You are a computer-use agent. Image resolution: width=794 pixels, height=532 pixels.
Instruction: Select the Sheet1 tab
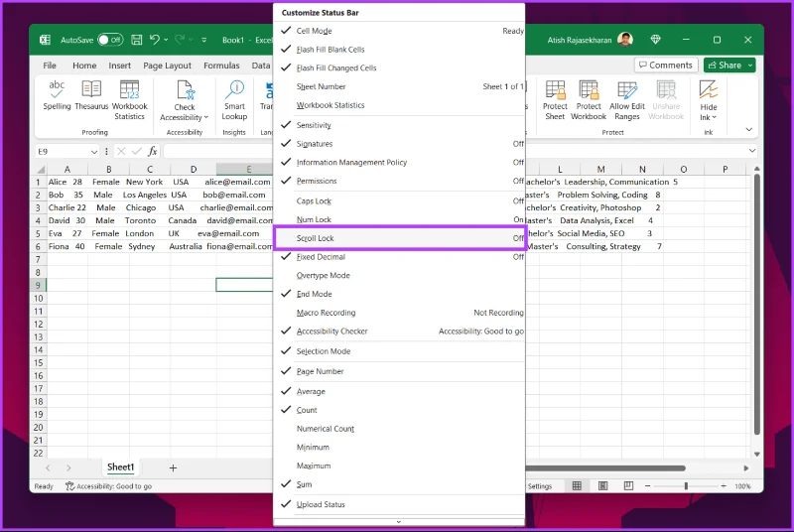(120, 467)
